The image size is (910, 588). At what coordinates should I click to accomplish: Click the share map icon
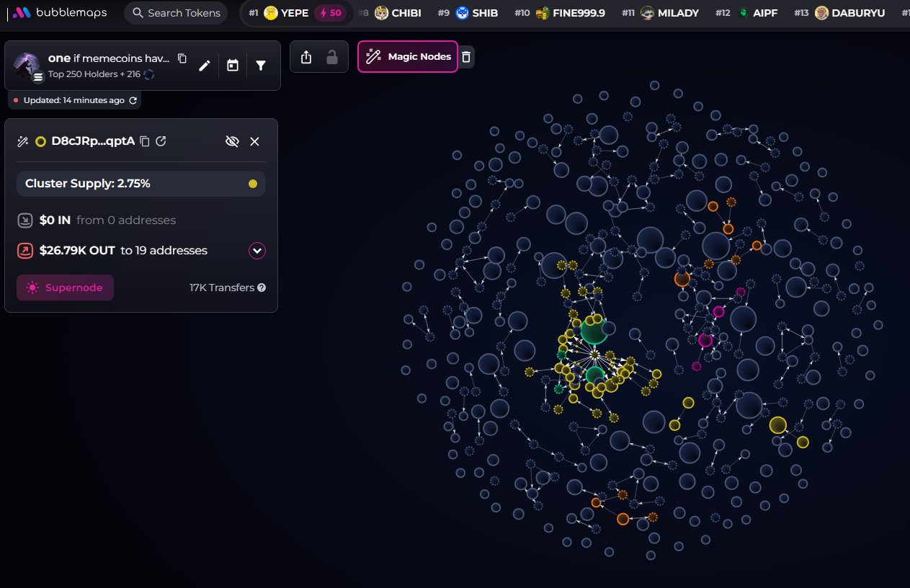click(306, 57)
